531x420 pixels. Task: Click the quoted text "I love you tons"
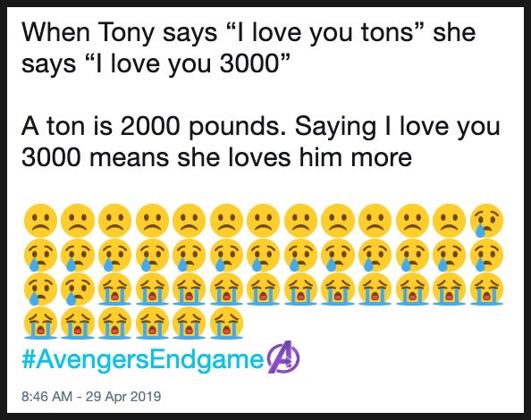[x=325, y=33]
